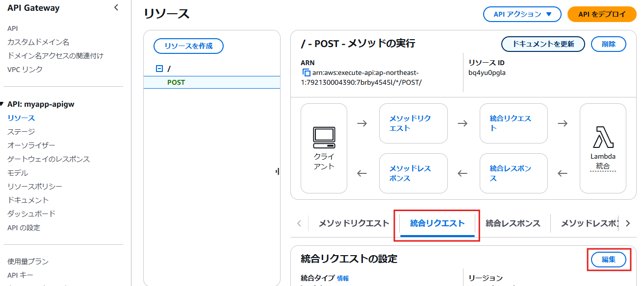Open オーソライザー in the sidebar
644x286 pixels.
(x=31, y=145)
